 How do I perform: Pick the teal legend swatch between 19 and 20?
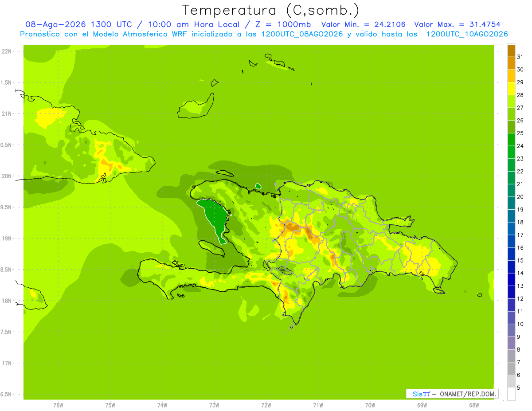[511, 203]
